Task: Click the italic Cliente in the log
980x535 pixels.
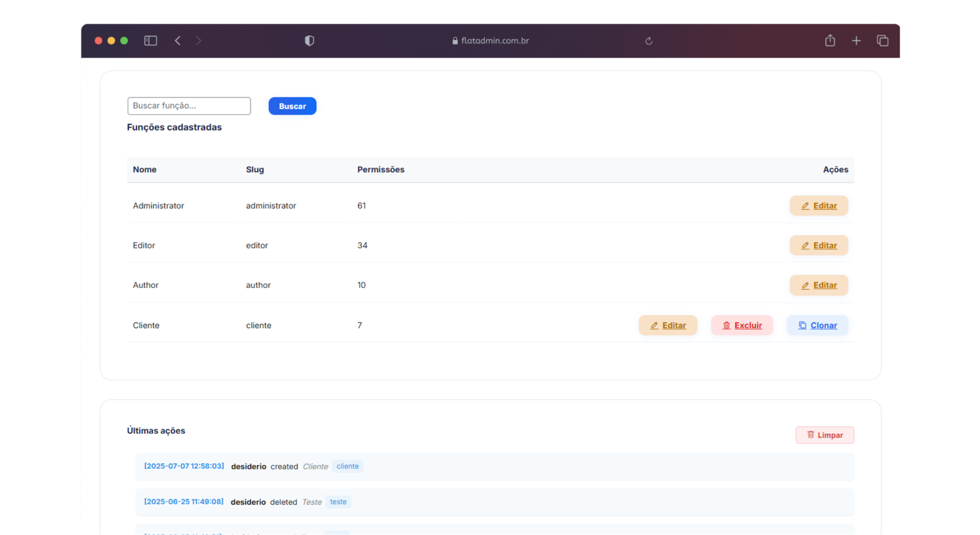Action: [315, 467]
